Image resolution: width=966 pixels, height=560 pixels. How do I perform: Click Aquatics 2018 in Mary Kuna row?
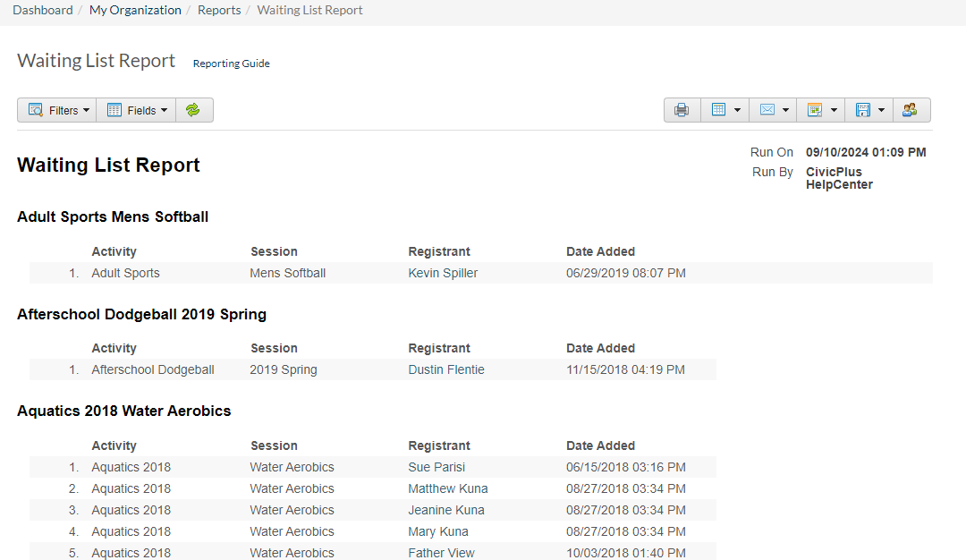coord(131,531)
